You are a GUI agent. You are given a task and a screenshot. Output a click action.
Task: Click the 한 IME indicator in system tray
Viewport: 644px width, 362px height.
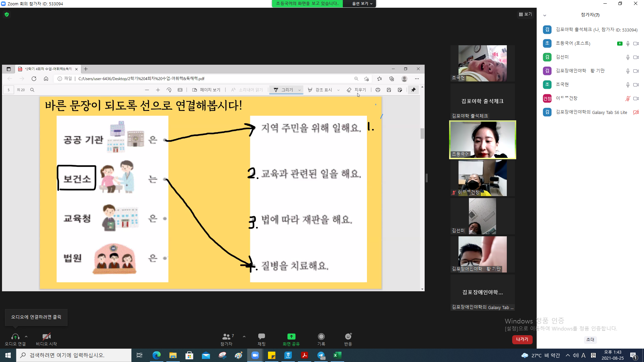click(x=593, y=355)
